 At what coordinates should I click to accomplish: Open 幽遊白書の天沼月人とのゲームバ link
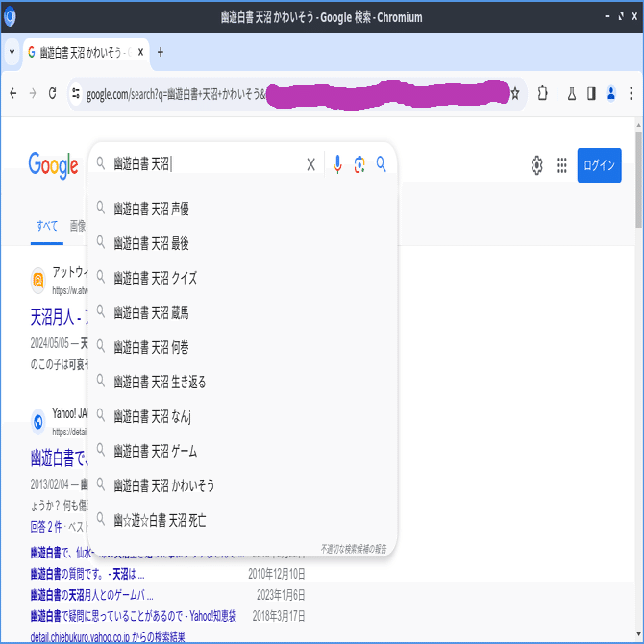(x=91, y=595)
